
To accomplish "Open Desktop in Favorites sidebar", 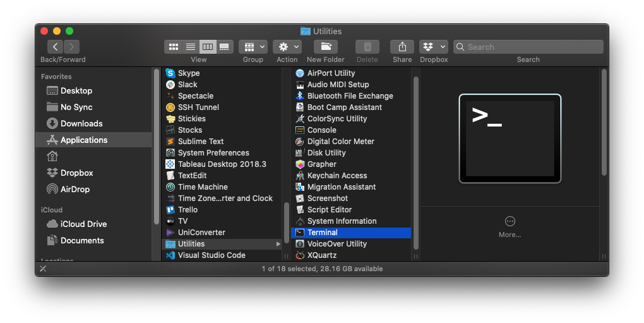I will point(93,91).
